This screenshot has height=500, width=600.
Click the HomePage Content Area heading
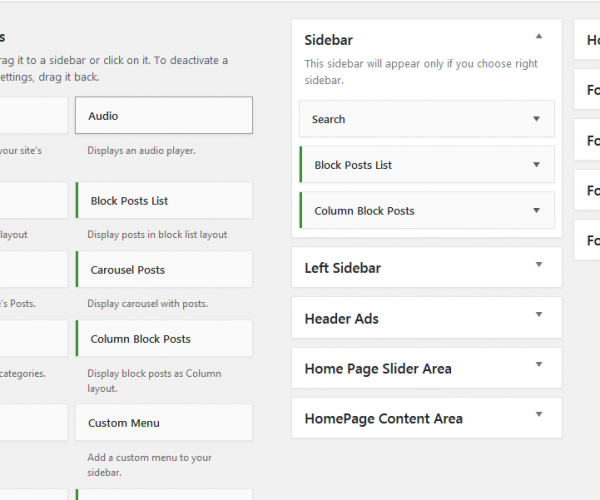point(383,419)
